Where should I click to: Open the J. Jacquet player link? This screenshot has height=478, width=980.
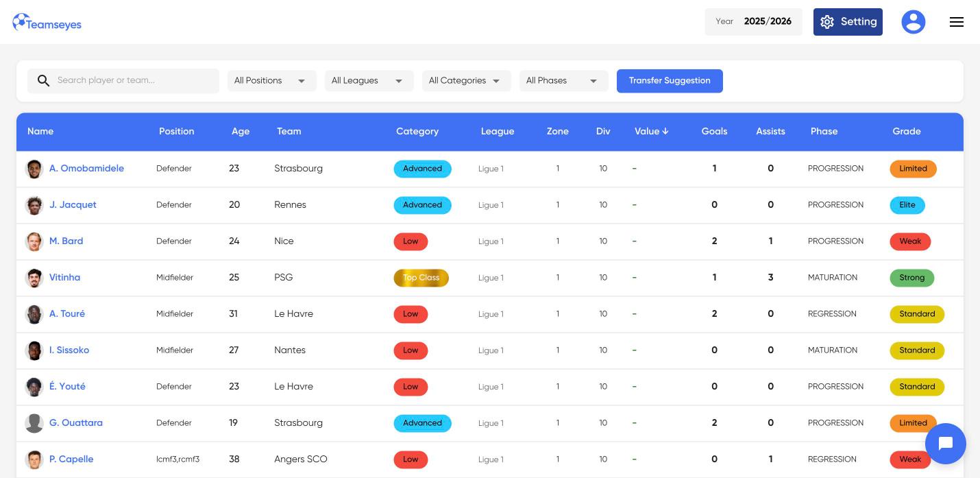coord(73,205)
